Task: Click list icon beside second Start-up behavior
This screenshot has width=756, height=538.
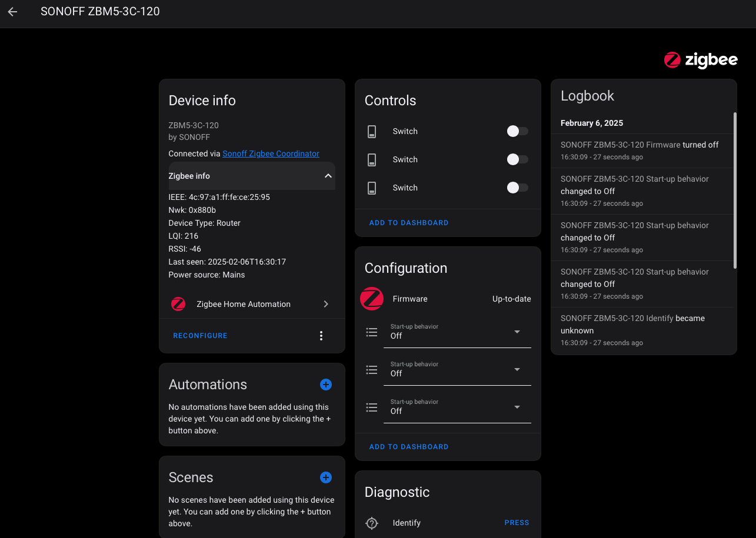Action: (372, 370)
